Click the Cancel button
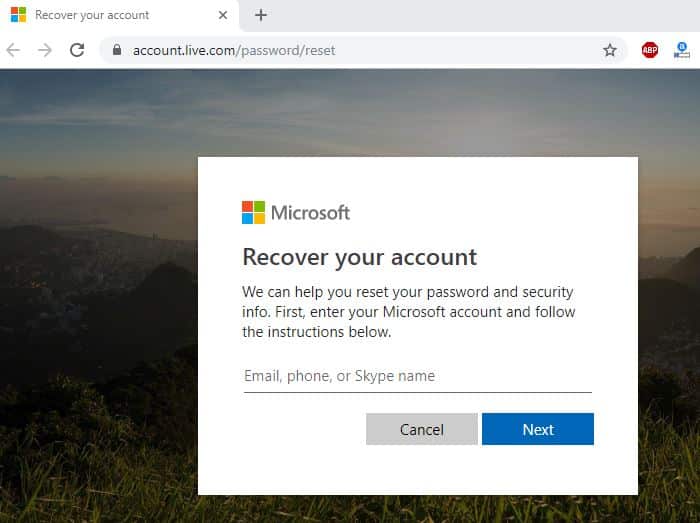Screen dimensions: 700x523 coord(422,429)
